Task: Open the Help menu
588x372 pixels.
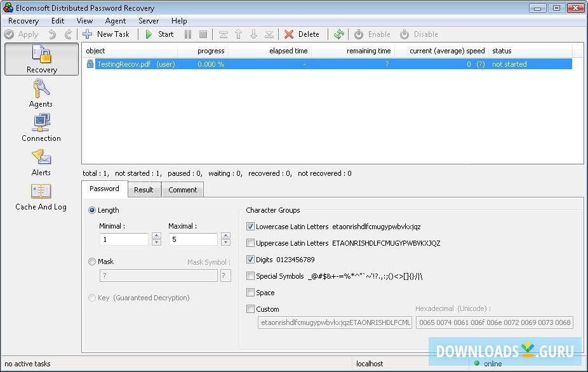Action: click(x=179, y=21)
